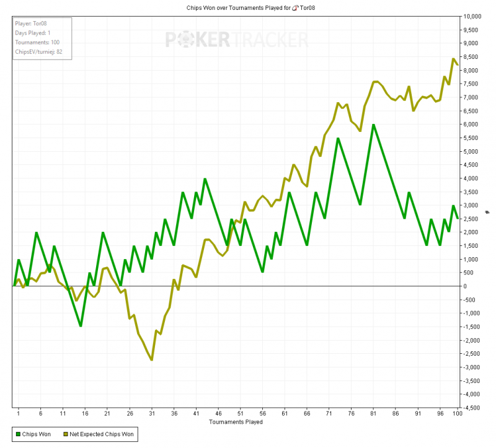Click the ChipsEV/turniej: 82 stat line
Viewport: 496px width, 448px height.
38,52
